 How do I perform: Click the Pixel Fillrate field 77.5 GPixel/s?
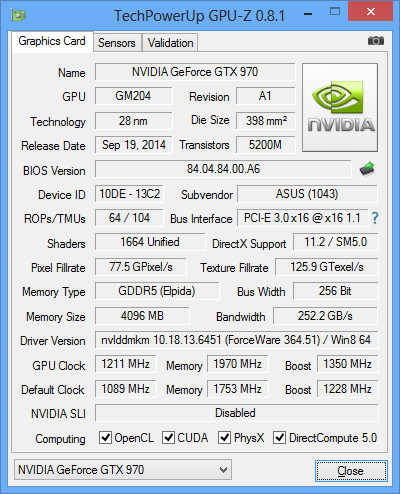141,267
